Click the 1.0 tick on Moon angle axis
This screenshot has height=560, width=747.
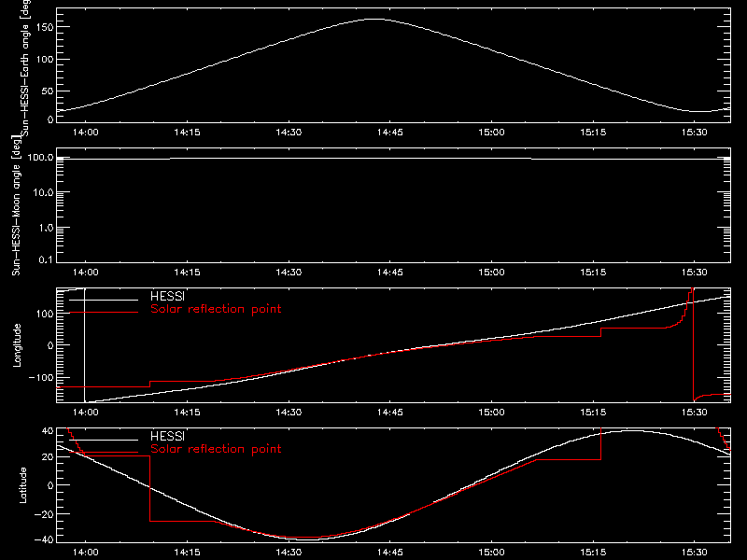pos(46,228)
